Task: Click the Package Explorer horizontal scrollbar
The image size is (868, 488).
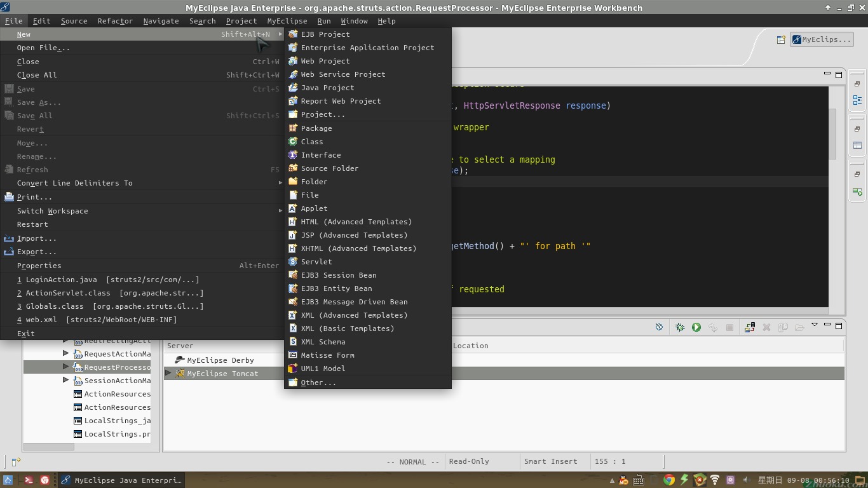Action: [x=49, y=447]
